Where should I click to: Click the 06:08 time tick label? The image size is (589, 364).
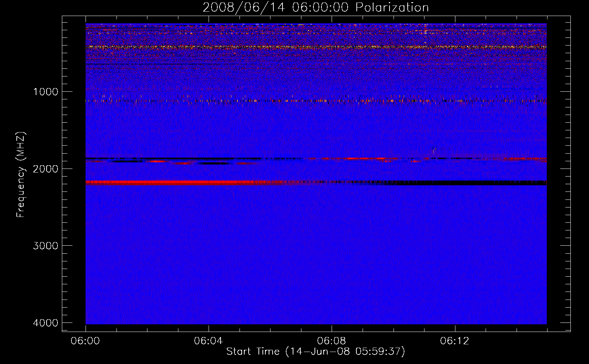pos(332,341)
